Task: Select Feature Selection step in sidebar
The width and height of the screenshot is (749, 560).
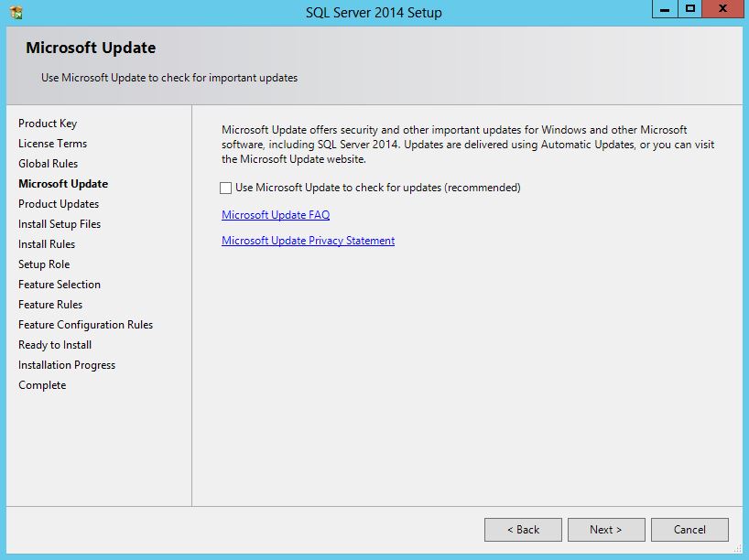Action: click(60, 285)
